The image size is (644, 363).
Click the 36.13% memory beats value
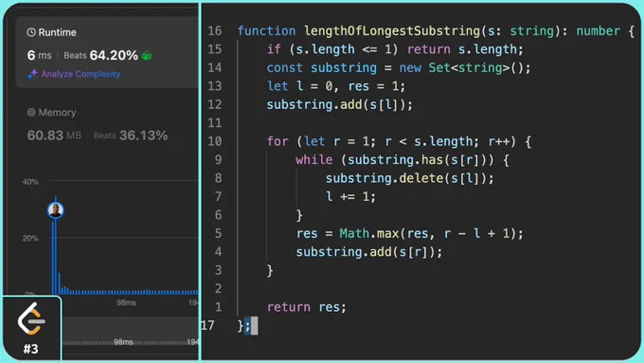[143, 136]
